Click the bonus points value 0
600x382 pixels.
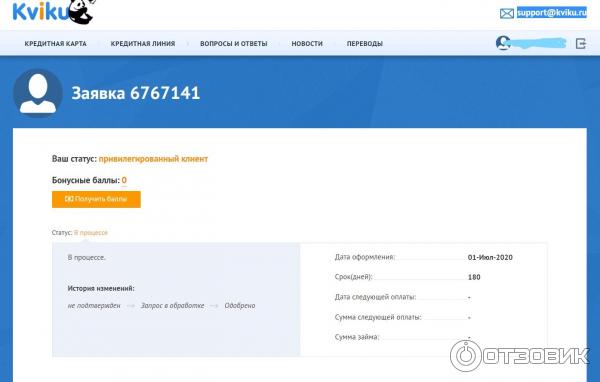pyautogui.click(x=124, y=180)
